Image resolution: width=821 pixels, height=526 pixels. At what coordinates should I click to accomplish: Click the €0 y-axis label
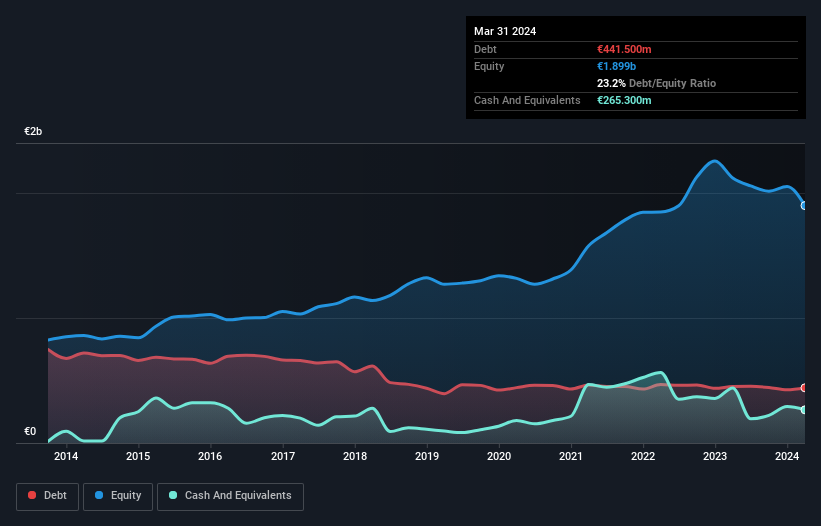(x=30, y=432)
